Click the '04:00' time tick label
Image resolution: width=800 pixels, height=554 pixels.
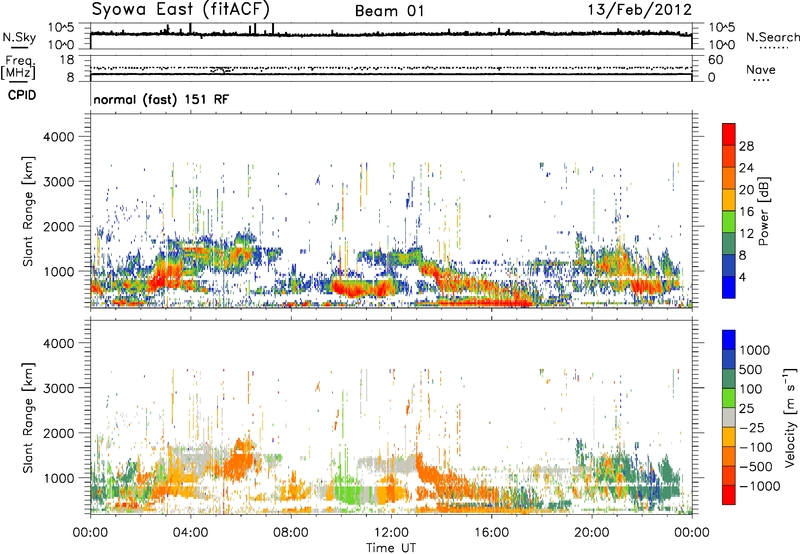pyautogui.click(x=190, y=533)
